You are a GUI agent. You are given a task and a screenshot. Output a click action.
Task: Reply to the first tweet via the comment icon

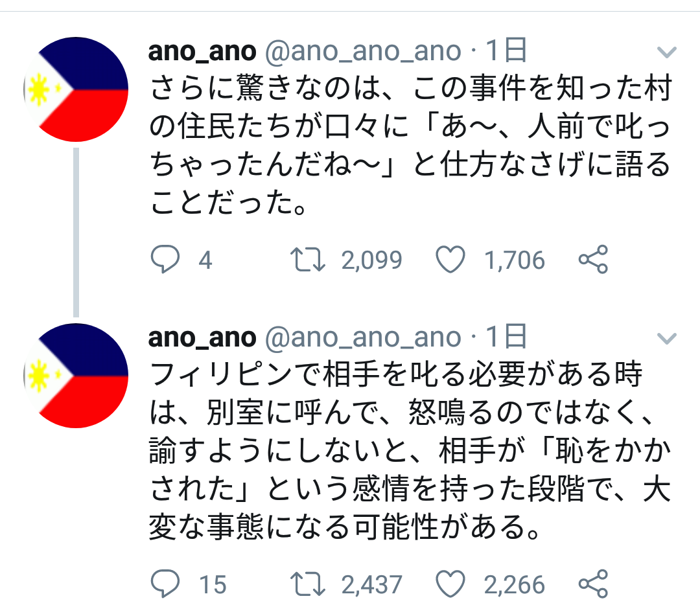click(165, 259)
